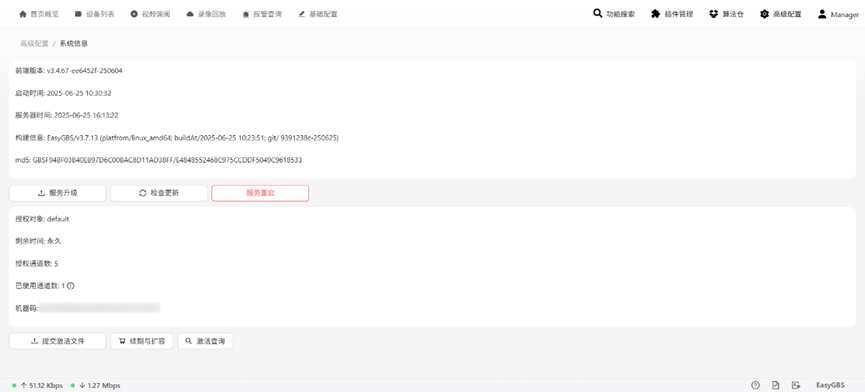Viewport: 865px width, 392px height.
Task: Open 算法仓 algorithm warehouse
Action: pos(727,14)
